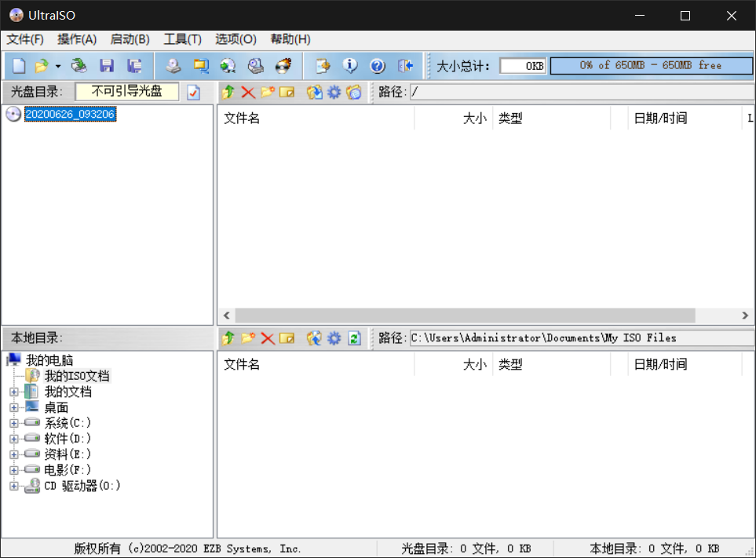The height and width of the screenshot is (558, 756).
Task: Click the Exit door icon in toolbar
Action: point(406,66)
